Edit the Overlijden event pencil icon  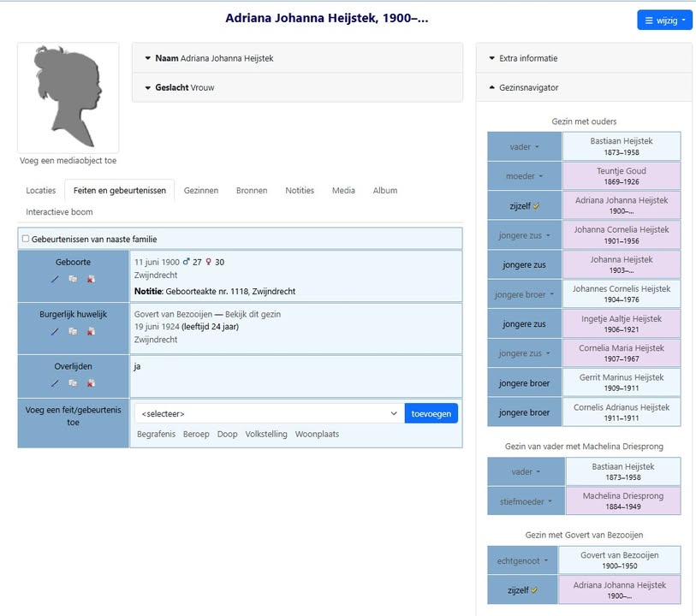point(55,383)
